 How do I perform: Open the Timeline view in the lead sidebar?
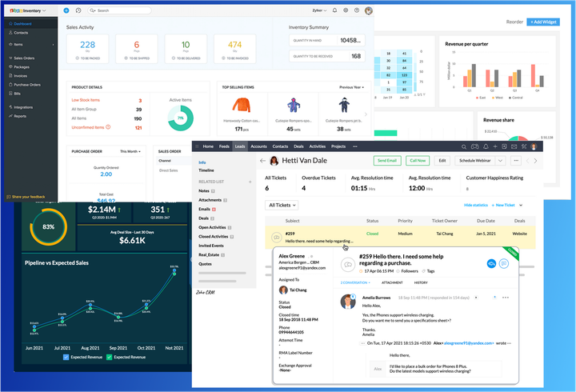point(206,170)
